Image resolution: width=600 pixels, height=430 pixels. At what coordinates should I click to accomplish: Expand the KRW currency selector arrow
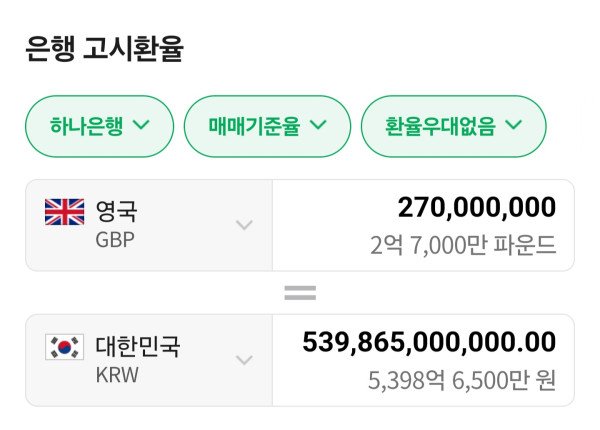coord(244,360)
